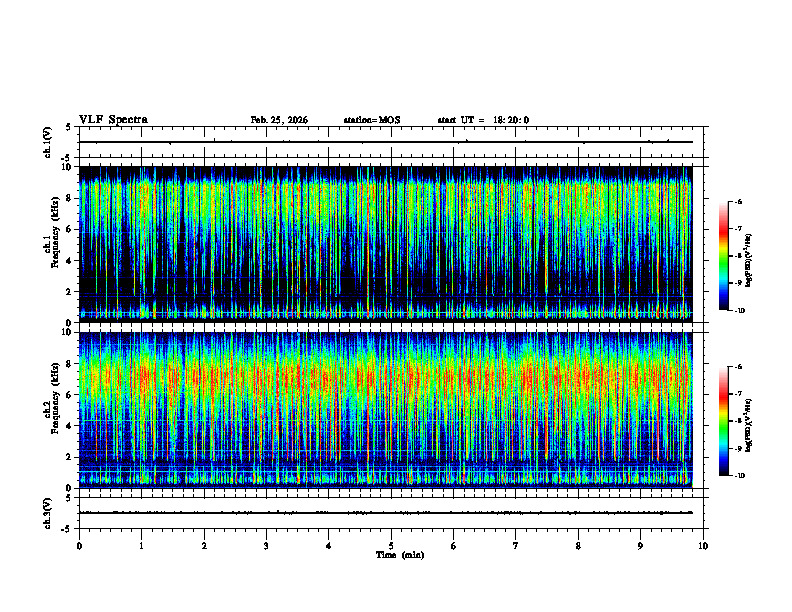Click the "-7" label on ch.1 colorbar
This screenshot has height=612, width=792.
(739, 229)
